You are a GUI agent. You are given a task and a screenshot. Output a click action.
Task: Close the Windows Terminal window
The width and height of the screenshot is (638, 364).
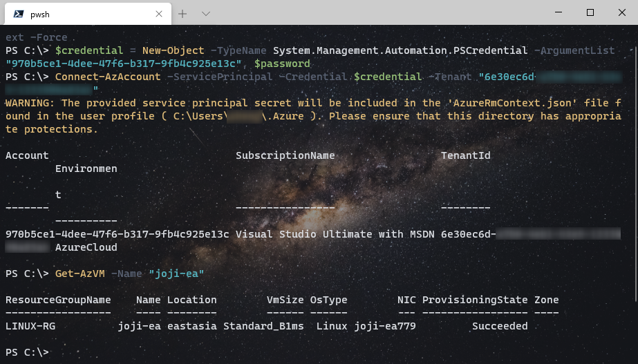(621, 12)
